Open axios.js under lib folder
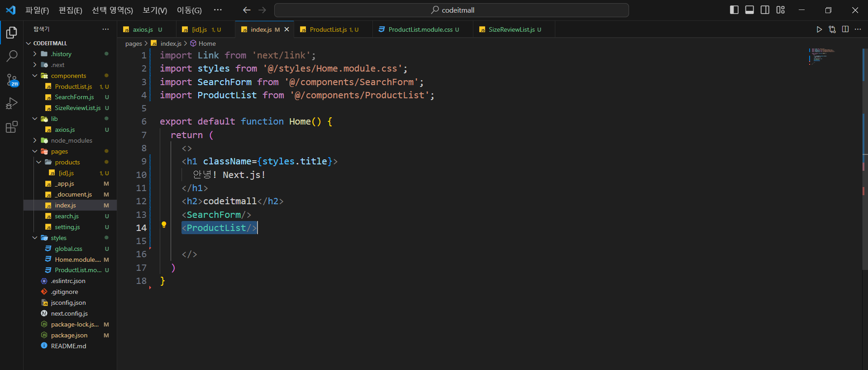 [x=70, y=130]
